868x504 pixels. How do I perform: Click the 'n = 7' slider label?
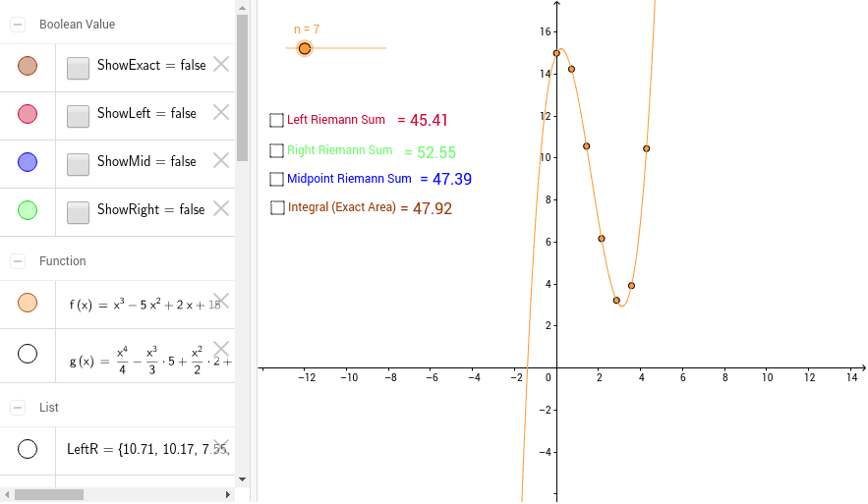[x=307, y=29]
